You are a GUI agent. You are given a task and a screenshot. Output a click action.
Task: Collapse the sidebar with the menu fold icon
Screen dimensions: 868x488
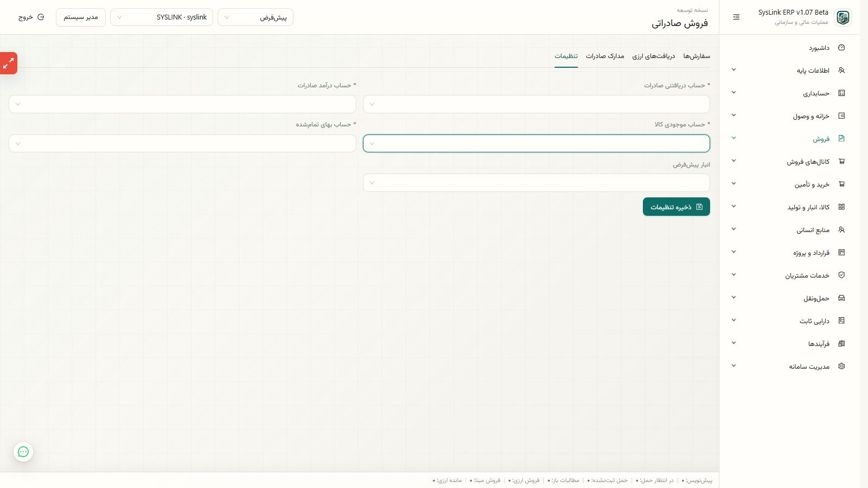[x=736, y=17]
